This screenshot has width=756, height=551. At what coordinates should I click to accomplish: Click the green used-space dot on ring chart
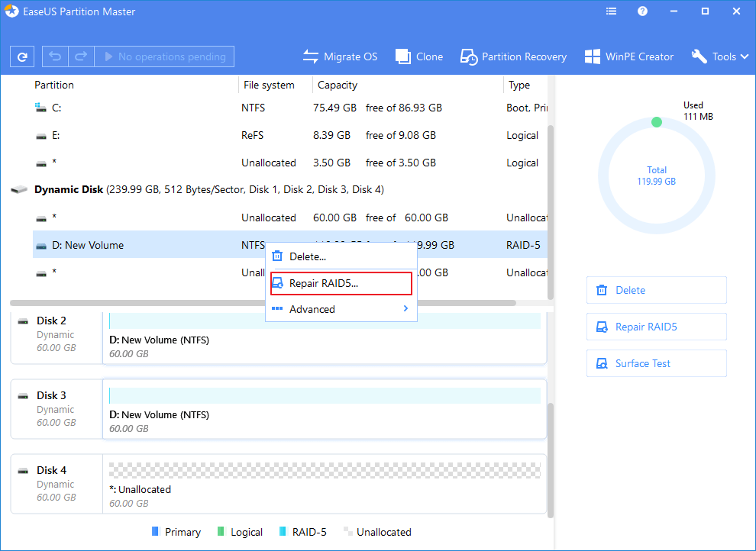(656, 122)
